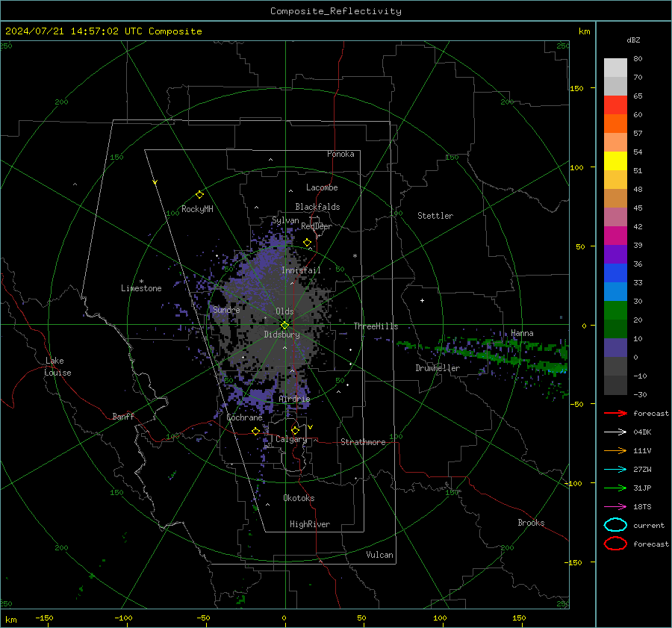This screenshot has height=628, width=672.
Task: Click the blue 36 dBZ color swatch
Action: click(615, 273)
